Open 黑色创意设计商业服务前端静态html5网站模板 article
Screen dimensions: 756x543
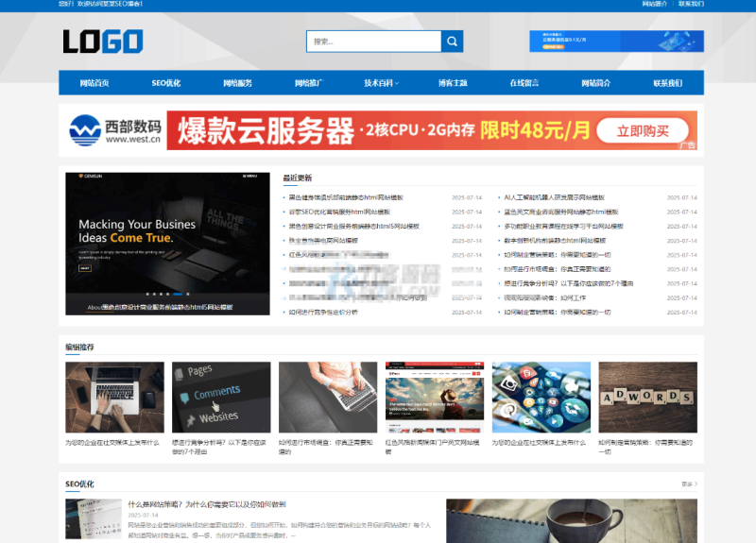tap(353, 227)
